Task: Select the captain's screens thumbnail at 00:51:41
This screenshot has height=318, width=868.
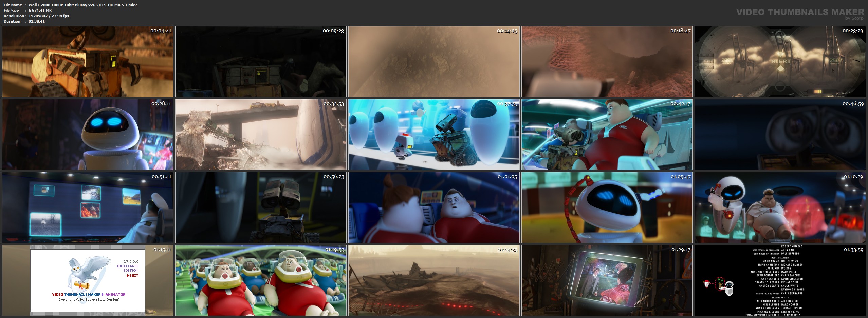Action: [88, 207]
